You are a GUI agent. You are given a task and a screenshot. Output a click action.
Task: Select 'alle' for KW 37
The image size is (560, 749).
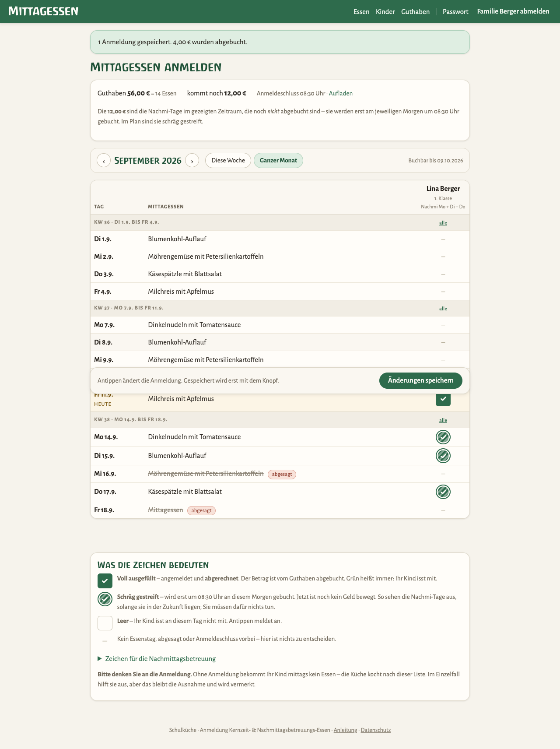[x=443, y=309]
